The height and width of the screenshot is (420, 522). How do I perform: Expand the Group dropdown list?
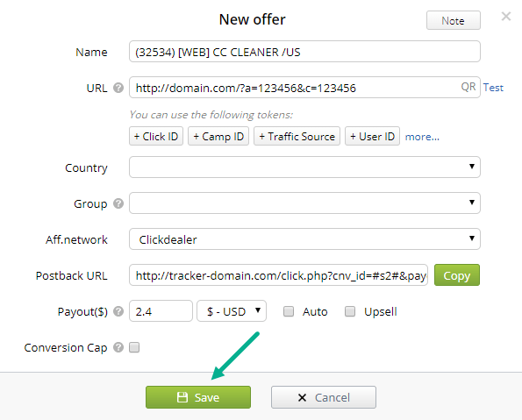point(304,203)
